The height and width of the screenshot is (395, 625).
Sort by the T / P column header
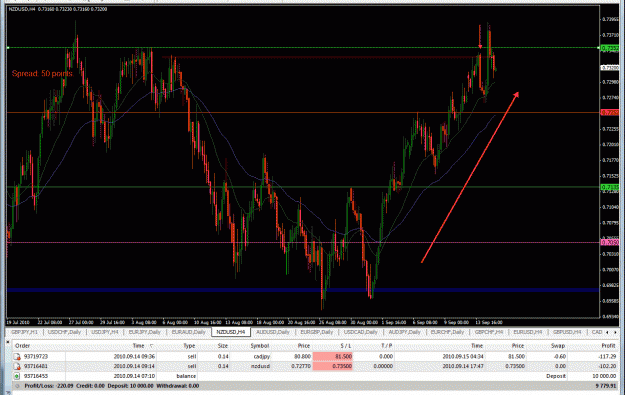[386, 346]
